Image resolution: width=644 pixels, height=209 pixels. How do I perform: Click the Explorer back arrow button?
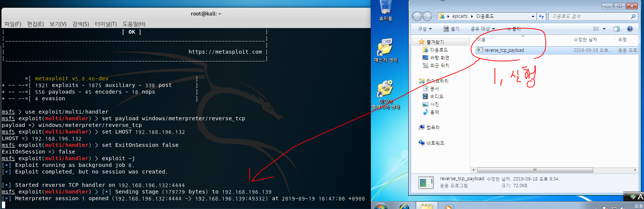(417, 16)
